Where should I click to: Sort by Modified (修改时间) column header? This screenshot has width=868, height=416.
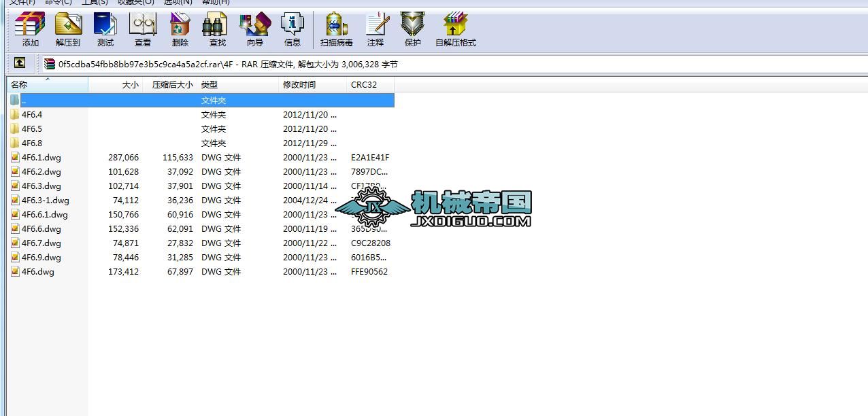tap(314, 85)
